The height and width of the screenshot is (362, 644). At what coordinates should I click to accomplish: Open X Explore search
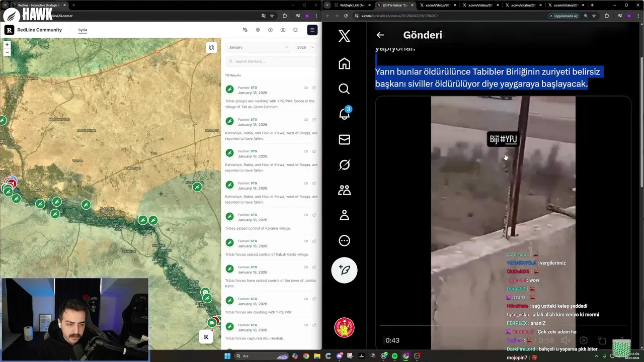coord(344,89)
